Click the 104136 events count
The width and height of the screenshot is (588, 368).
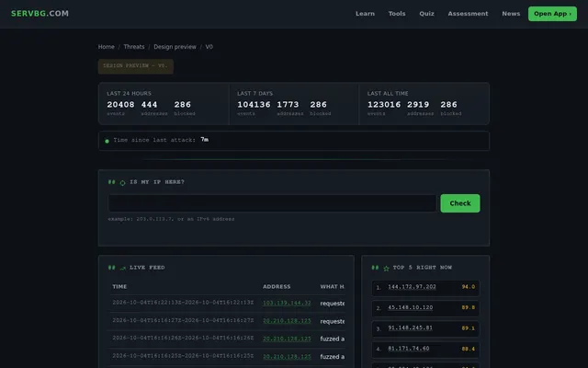pos(254,105)
